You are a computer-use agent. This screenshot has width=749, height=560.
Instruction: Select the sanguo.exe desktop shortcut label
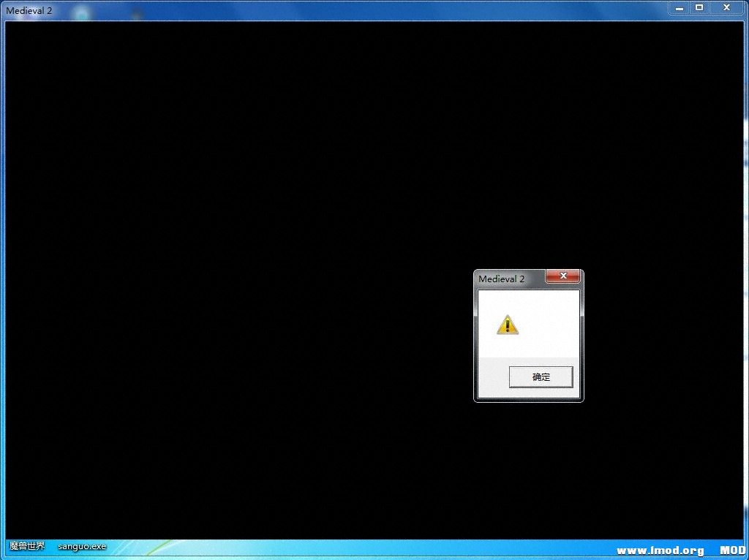click(x=82, y=546)
